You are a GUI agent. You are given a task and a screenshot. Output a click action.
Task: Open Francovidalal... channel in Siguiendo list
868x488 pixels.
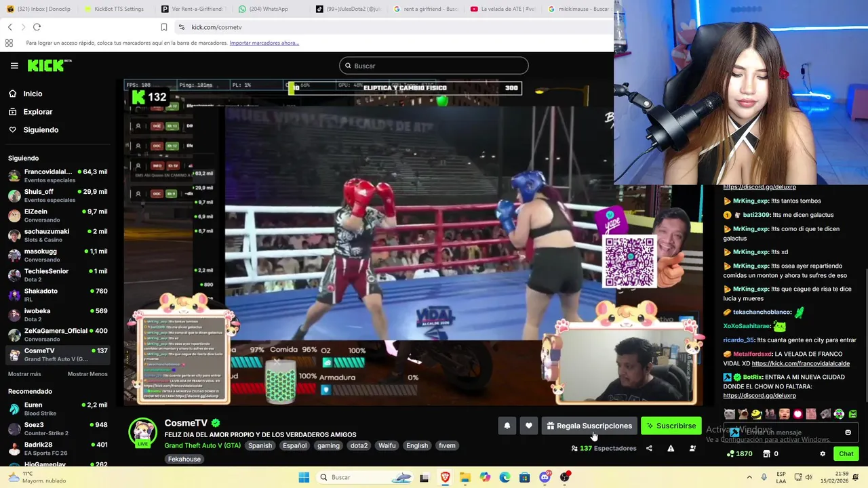click(x=58, y=176)
